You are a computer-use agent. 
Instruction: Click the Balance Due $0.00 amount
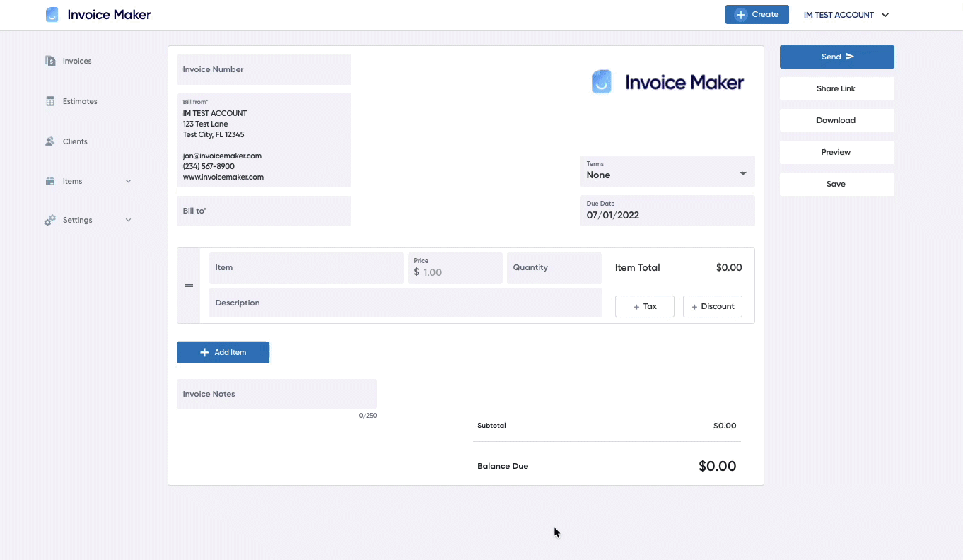tap(717, 466)
